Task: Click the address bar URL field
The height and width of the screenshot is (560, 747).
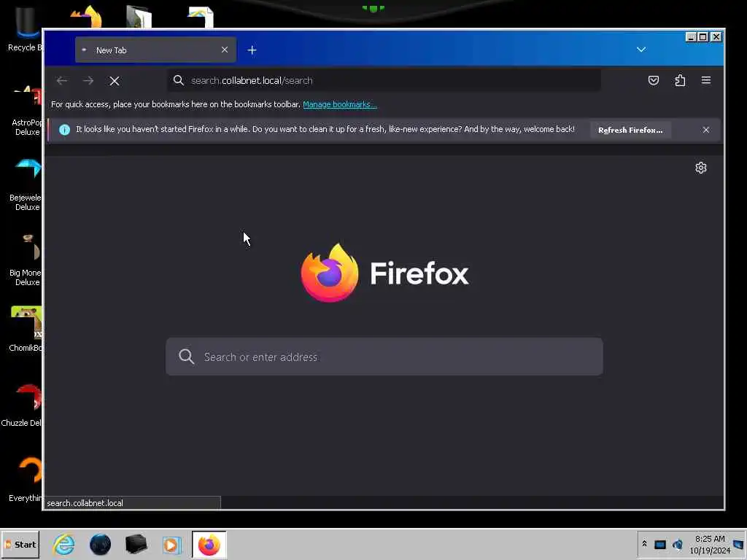Action: 384,80
